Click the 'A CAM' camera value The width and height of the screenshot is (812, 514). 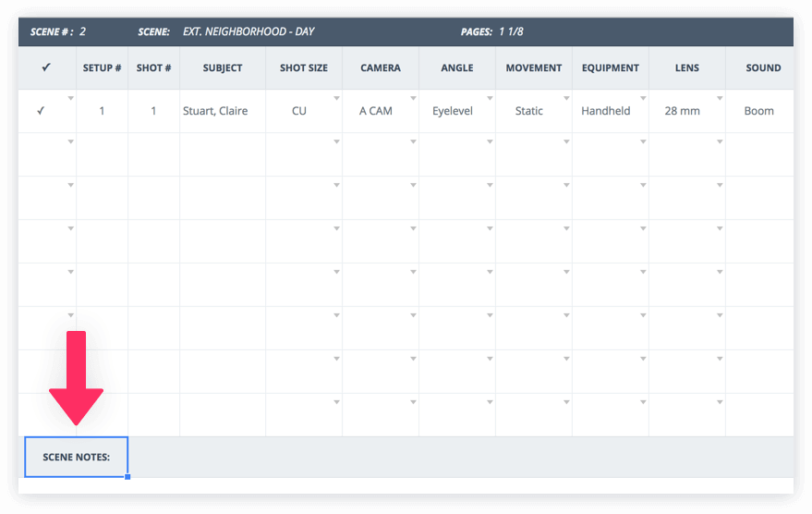[376, 111]
